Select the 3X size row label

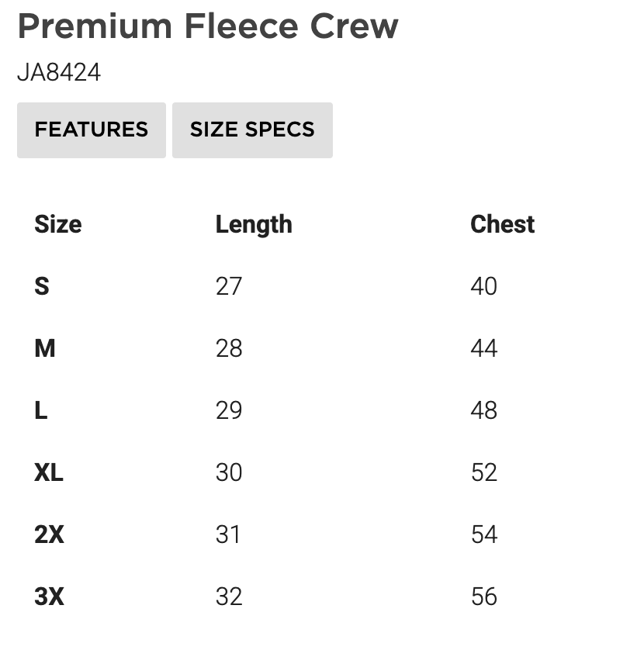tap(49, 597)
